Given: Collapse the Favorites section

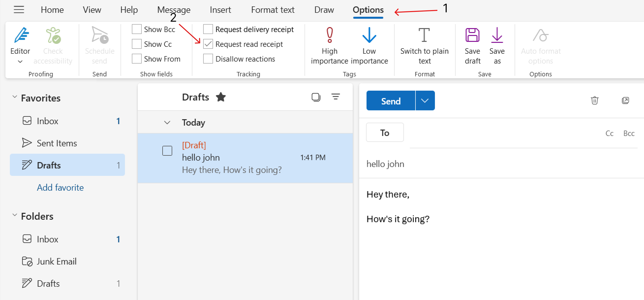Looking at the screenshot, I should 15,97.
